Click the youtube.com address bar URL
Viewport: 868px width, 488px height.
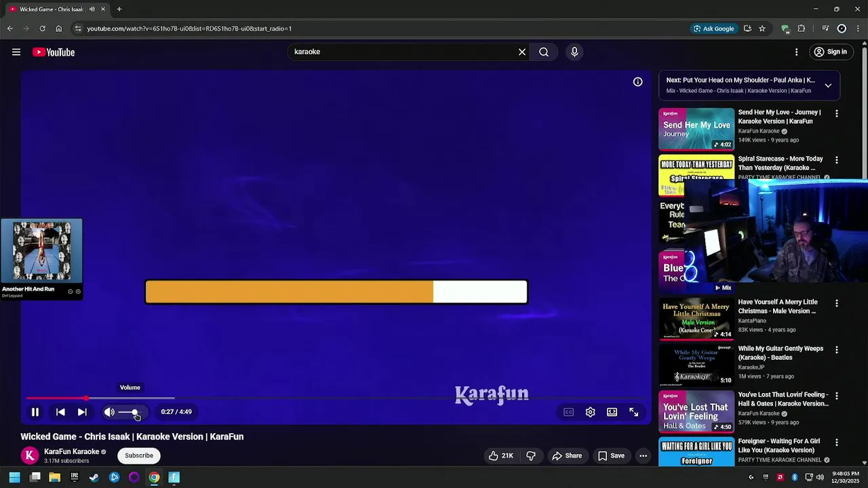189,28
